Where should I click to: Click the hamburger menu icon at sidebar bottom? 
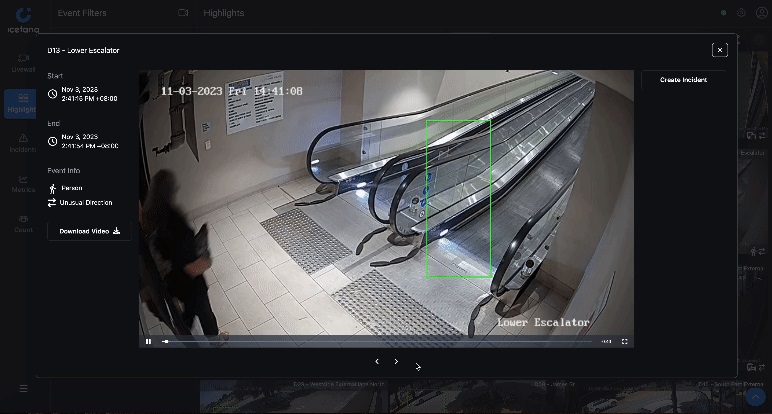point(23,389)
